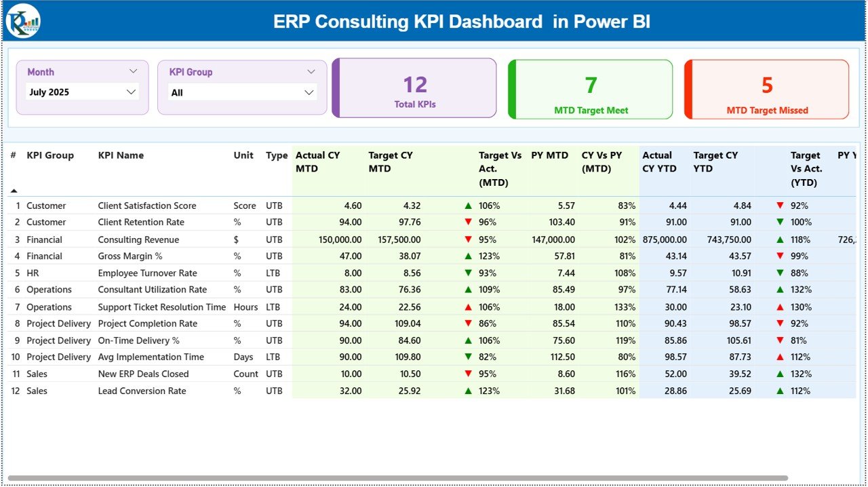Expand the Month header chevron
Image resolution: width=868 pixels, height=487 pixels.
point(133,71)
